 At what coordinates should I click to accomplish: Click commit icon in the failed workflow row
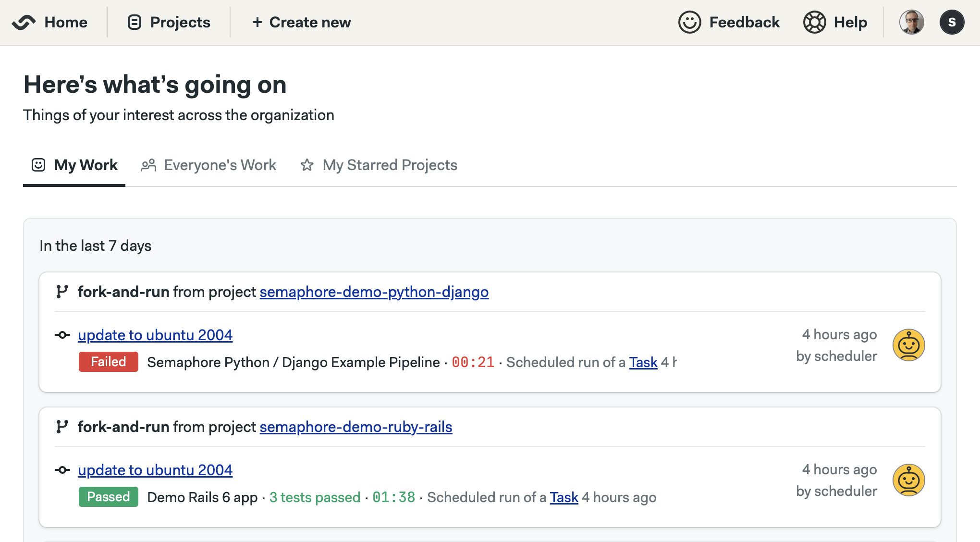click(62, 335)
